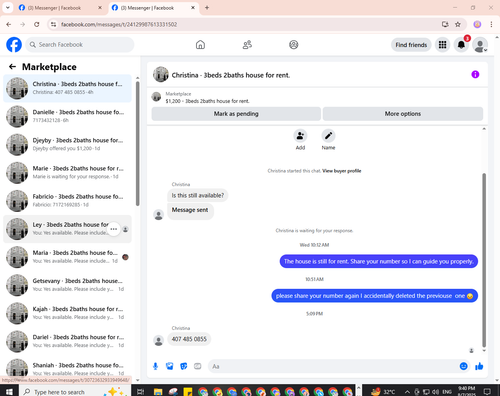Screen dimensions: 500x396
Task: Click the conversation scrollbar
Action: pyautogui.click(x=484, y=260)
